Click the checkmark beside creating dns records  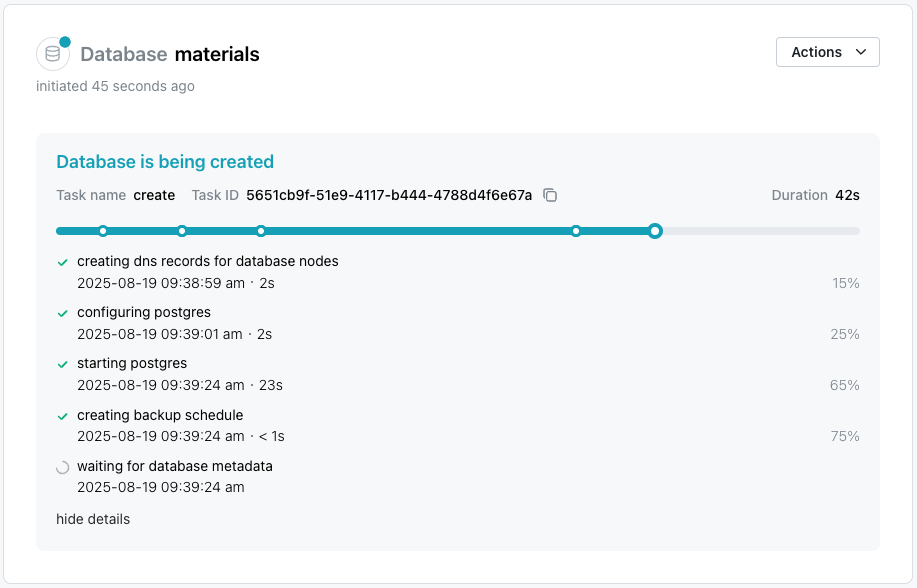pos(63,262)
